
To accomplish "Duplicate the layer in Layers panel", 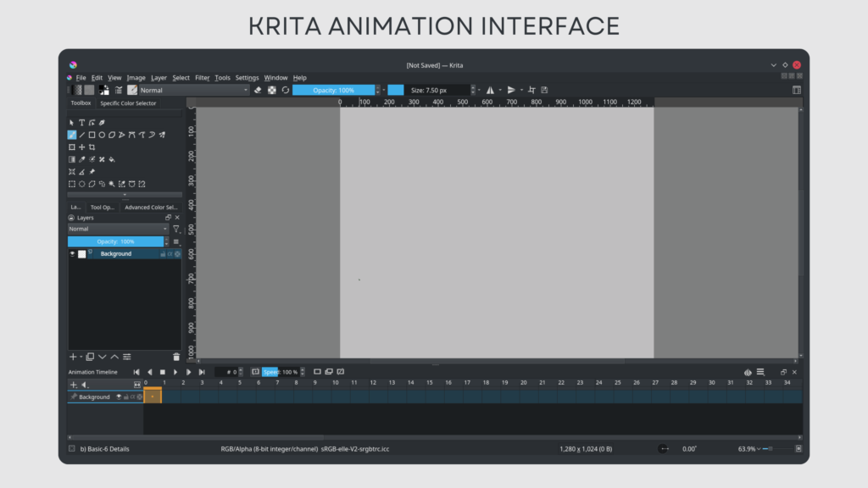I will pos(90,357).
